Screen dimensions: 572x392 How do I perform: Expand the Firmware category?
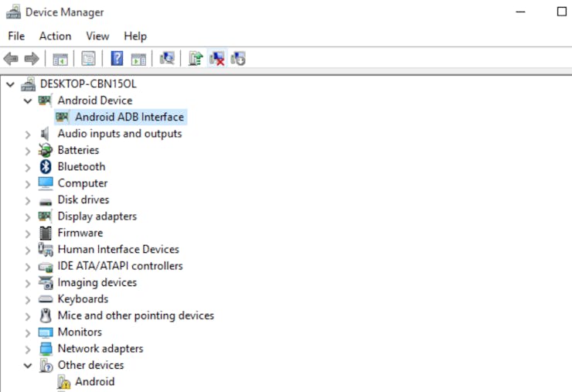click(28, 233)
